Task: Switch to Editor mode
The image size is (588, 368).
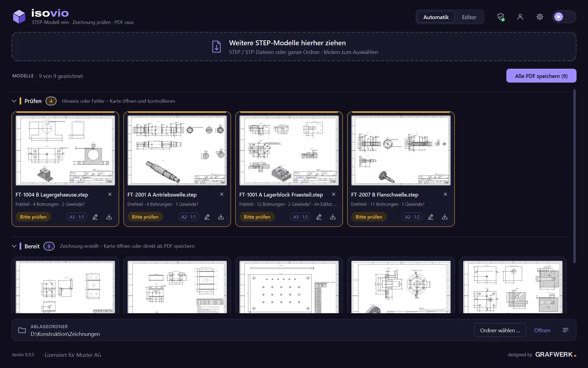Action: coord(469,17)
